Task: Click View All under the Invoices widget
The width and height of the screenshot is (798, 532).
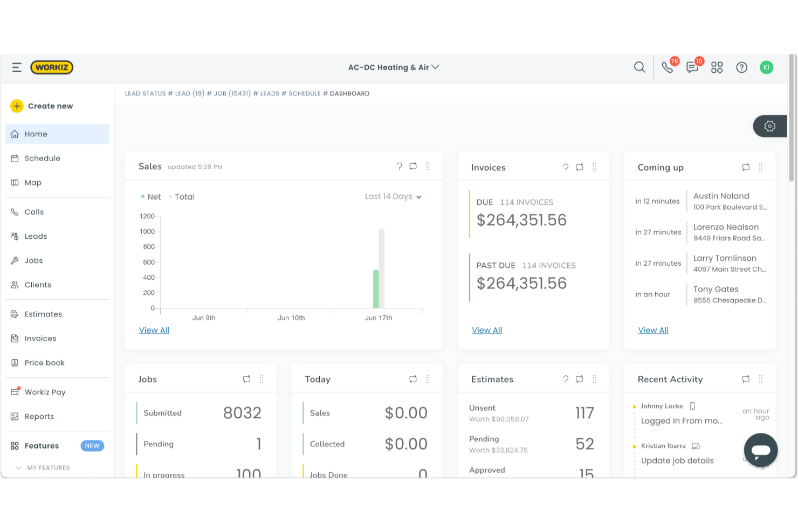Action: click(486, 330)
